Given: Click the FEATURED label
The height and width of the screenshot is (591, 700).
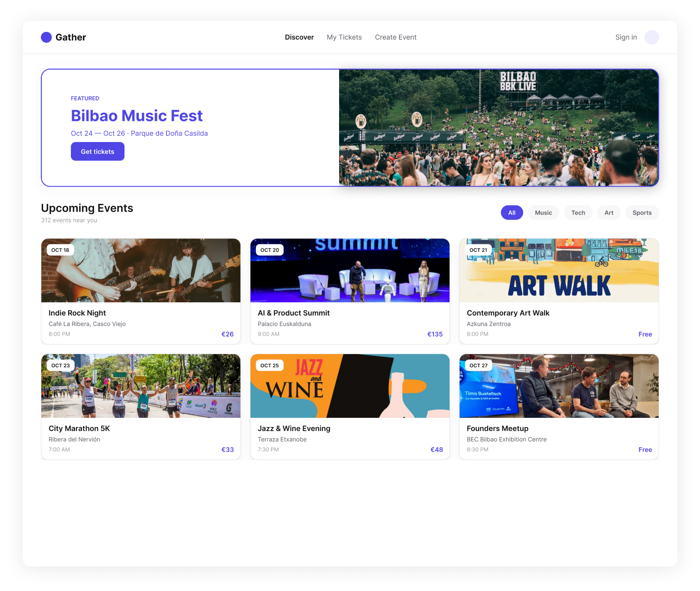Looking at the screenshot, I should (85, 98).
